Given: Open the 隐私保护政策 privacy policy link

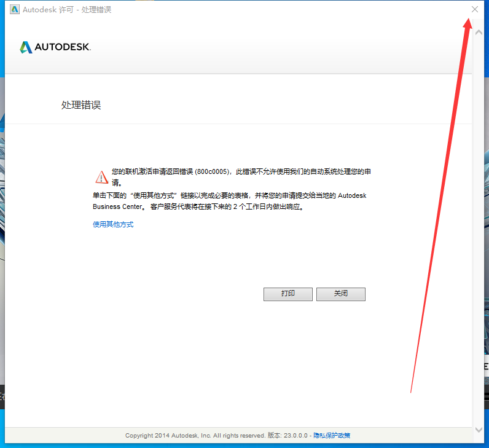Looking at the screenshot, I should 332,435.
